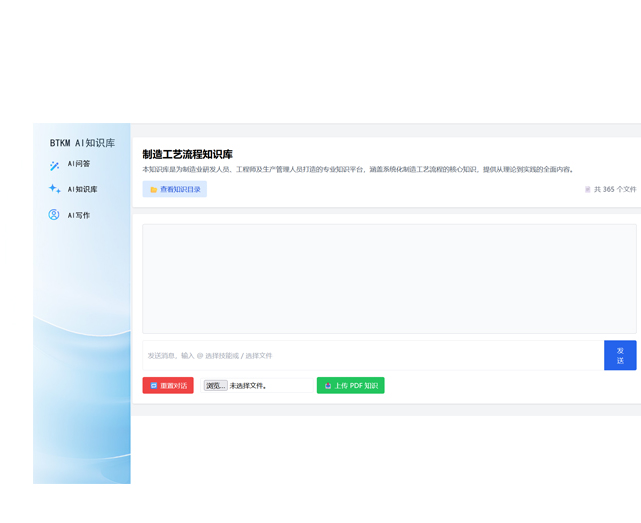Viewport: 641px width, 523px height.
Task: Upload using the 上传 PDF 知识 button
Action: click(351, 385)
